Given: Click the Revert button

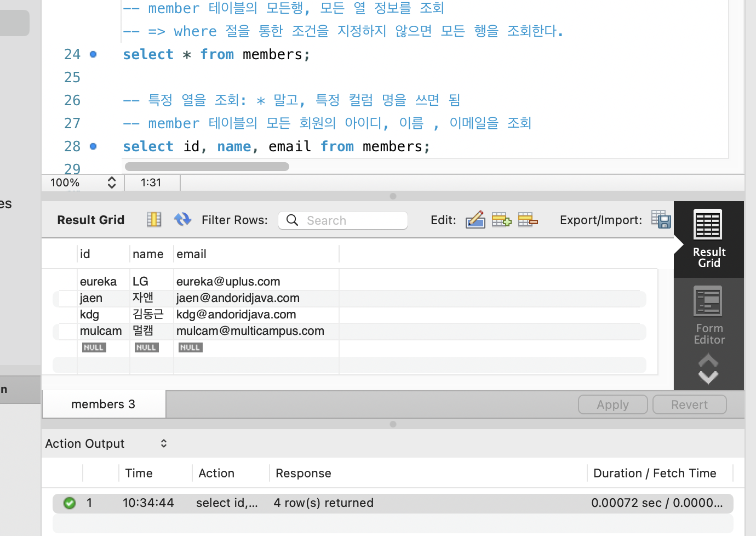Looking at the screenshot, I should pos(690,405).
